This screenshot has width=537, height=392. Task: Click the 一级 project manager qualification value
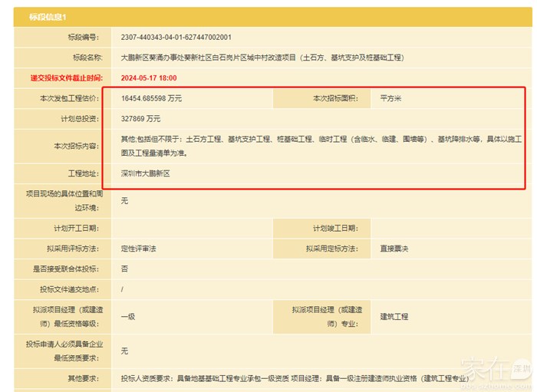click(128, 316)
